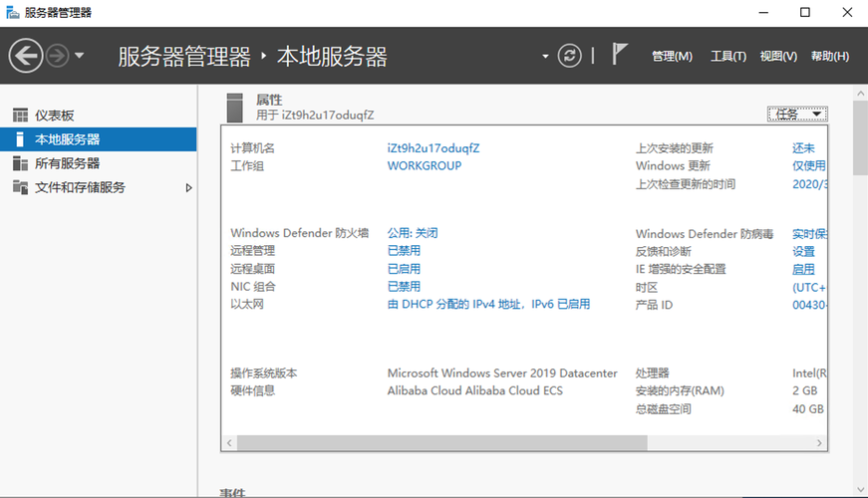The height and width of the screenshot is (498, 868).
Task: Click the refresh icon in header
Action: tap(569, 56)
